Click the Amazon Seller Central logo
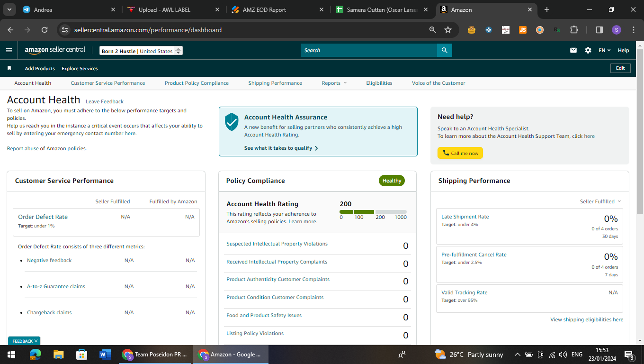The image size is (644, 364). [55, 50]
